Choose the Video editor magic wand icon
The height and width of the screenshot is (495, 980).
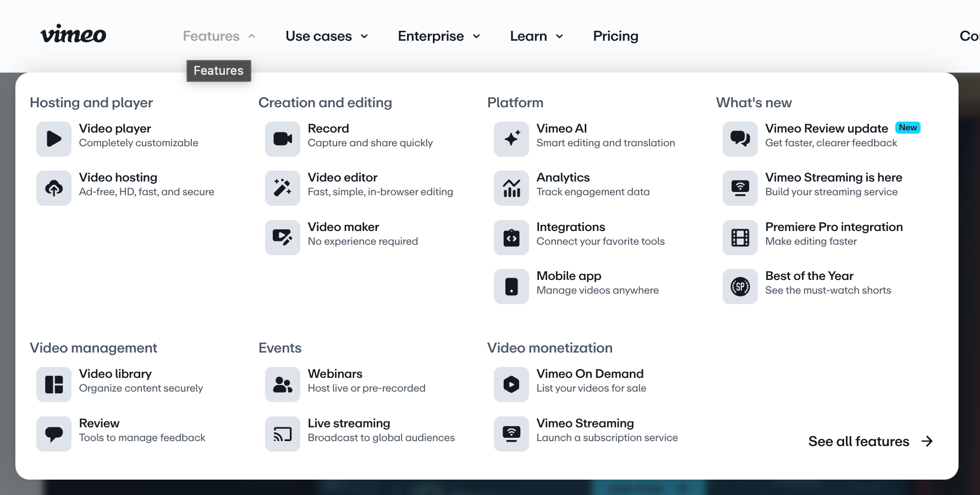283,188
